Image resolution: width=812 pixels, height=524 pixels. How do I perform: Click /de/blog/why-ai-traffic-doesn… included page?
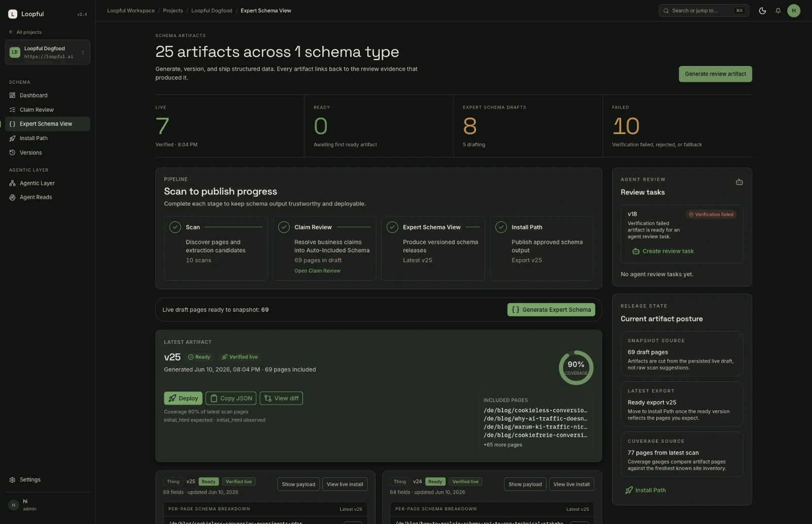pyautogui.click(x=535, y=418)
